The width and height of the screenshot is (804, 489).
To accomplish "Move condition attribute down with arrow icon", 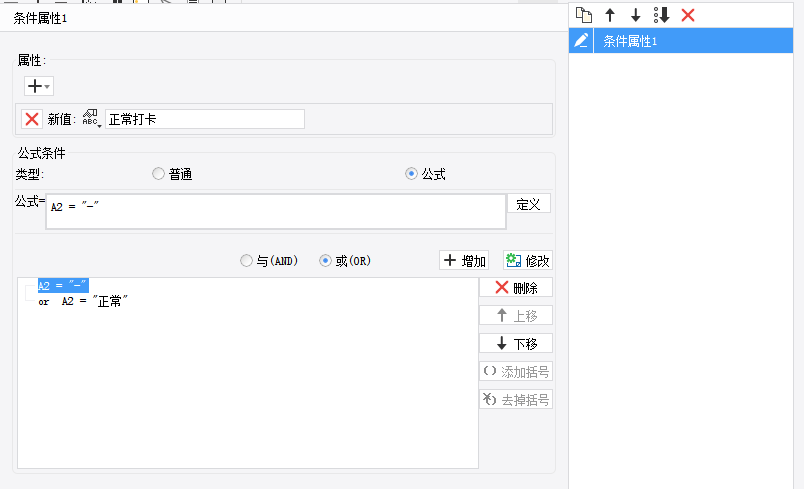I will 635,15.
